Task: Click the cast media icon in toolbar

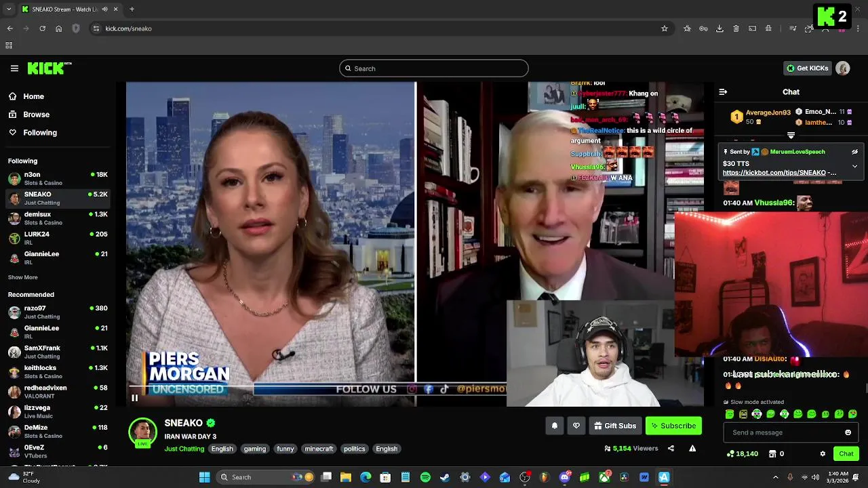Action: 752,28
